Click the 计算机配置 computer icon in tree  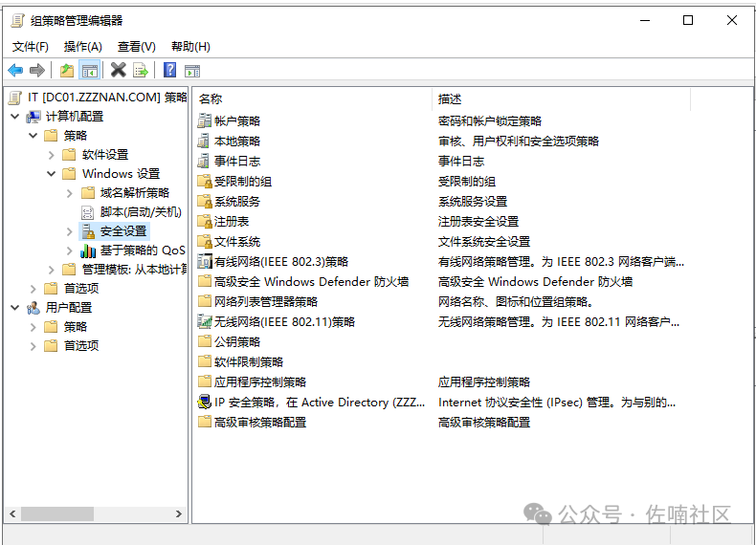point(33,116)
